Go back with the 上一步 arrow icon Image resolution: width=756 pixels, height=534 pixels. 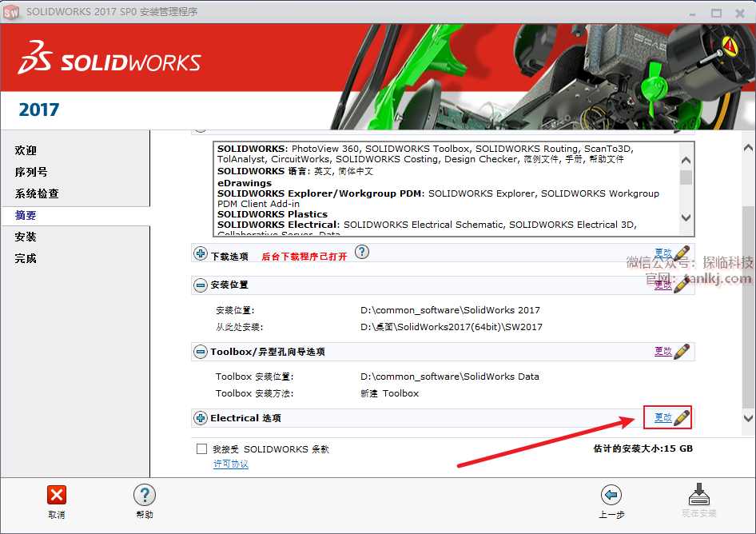tap(611, 495)
